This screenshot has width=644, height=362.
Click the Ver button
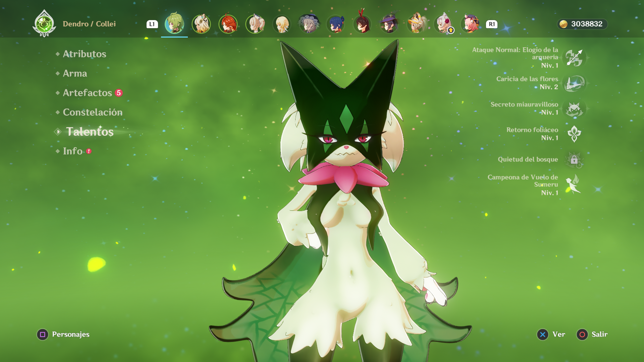(551, 334)
